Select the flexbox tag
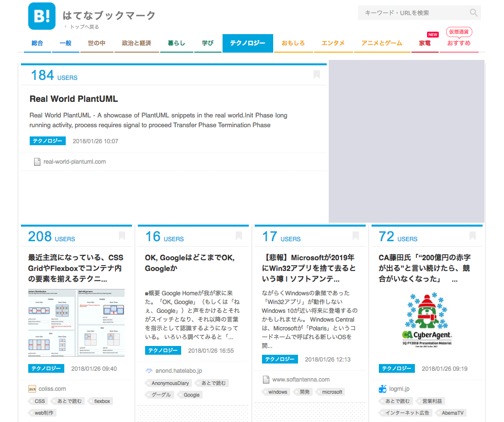 [x=101, y=401]
